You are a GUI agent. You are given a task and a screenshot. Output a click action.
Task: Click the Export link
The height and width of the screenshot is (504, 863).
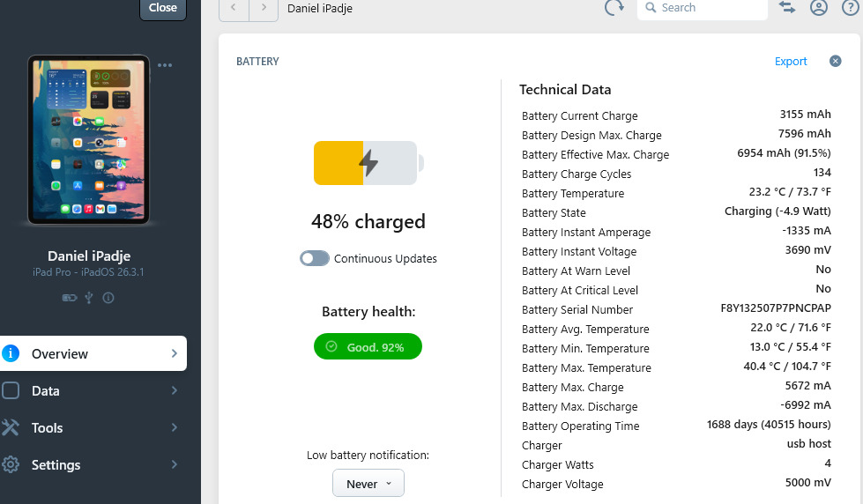click(x=791, y=61)
